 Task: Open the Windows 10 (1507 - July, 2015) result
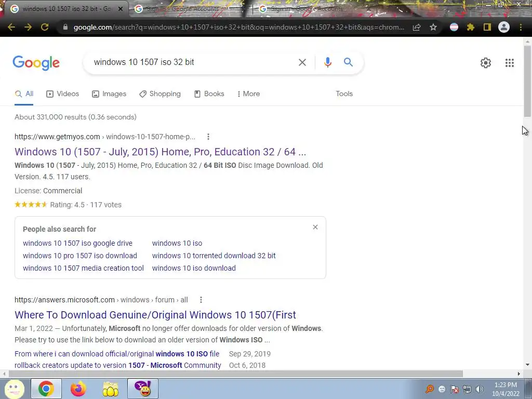coord(160,152)
